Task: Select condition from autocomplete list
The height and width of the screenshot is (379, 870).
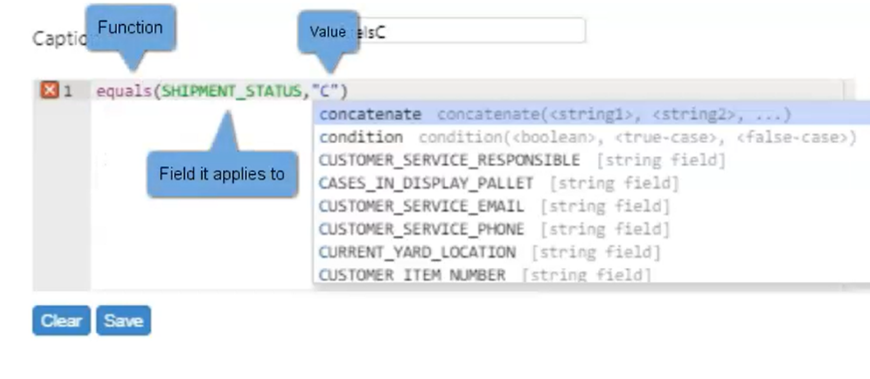Action: (591, 137)
